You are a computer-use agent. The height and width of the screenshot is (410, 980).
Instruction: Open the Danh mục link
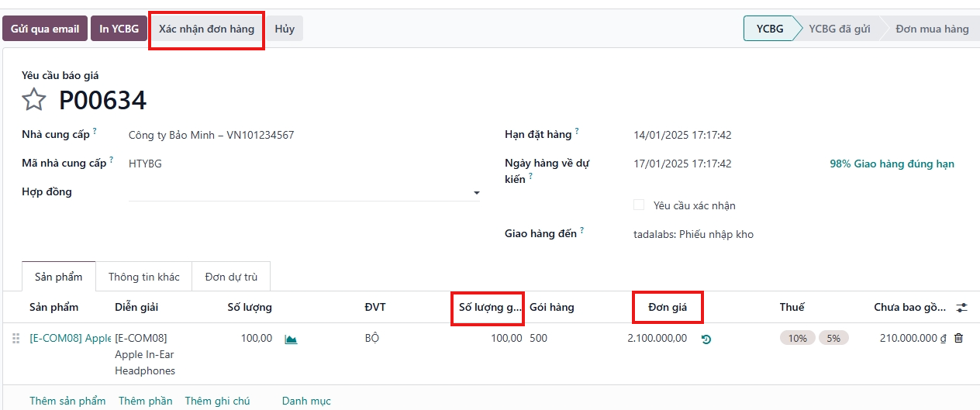[x=306, y=401]
